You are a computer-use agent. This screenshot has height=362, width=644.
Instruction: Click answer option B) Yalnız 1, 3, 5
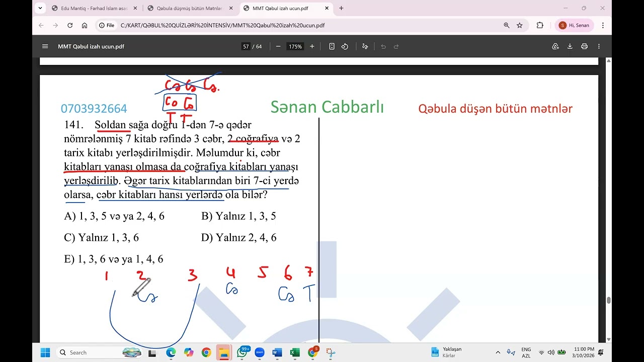pos(238,216)
